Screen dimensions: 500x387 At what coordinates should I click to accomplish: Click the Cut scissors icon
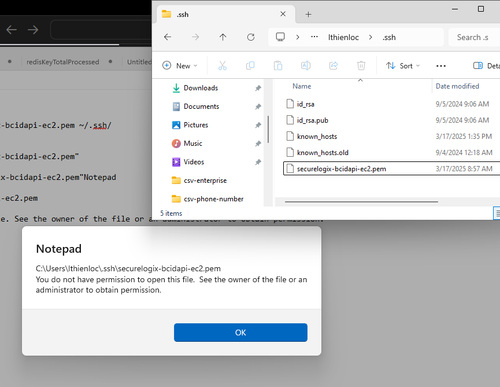point(222,66)
